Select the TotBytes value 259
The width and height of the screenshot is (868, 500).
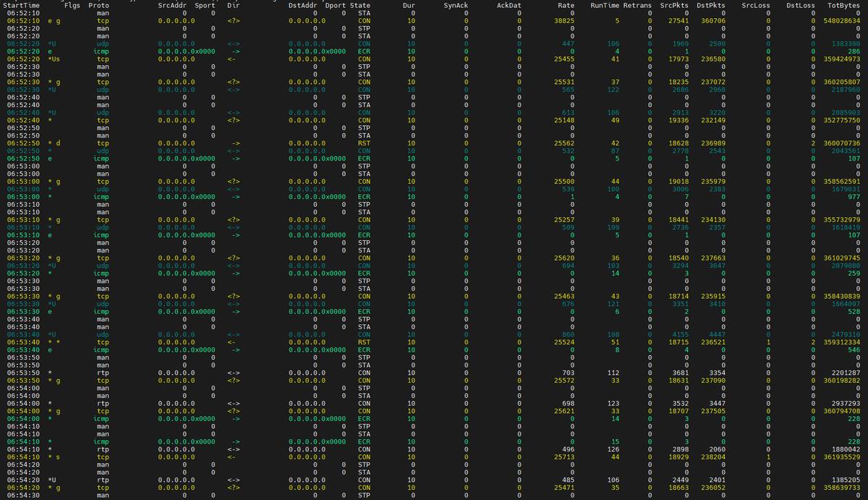coord(854,273)
